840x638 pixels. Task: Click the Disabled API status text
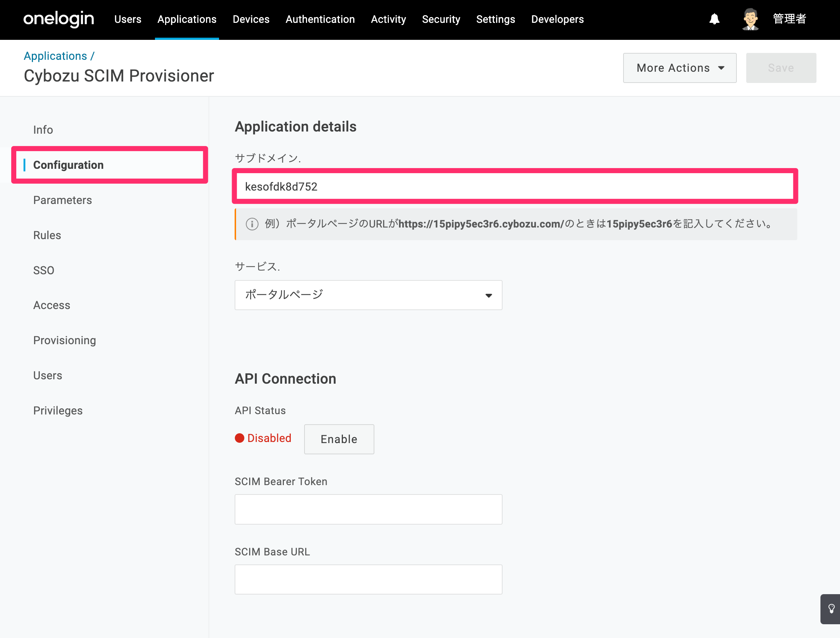[269, 438]
